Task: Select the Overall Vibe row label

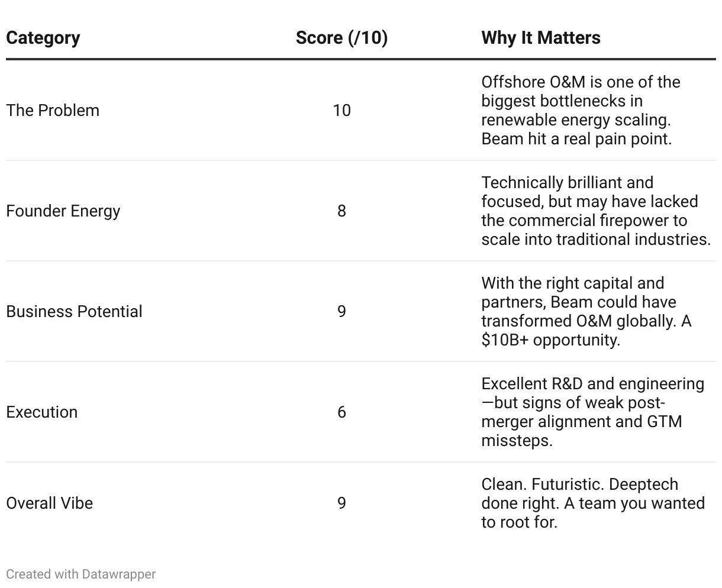Action: [x=49, y=503]
